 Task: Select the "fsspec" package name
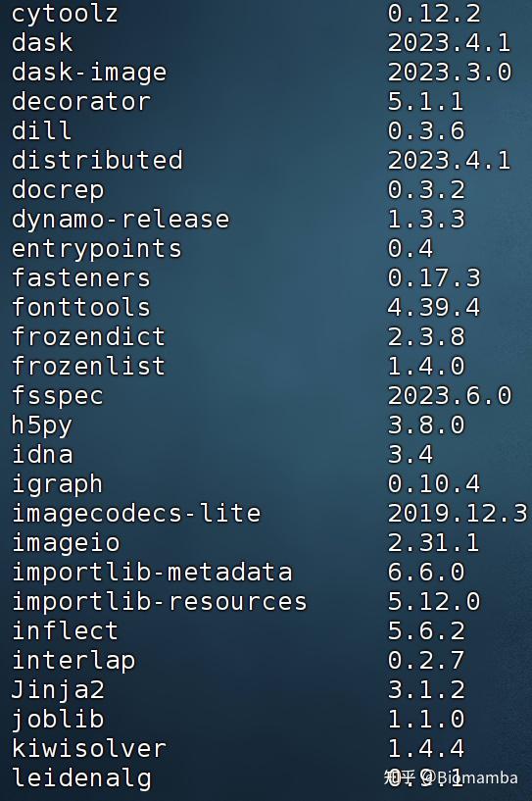pos(57,396)
